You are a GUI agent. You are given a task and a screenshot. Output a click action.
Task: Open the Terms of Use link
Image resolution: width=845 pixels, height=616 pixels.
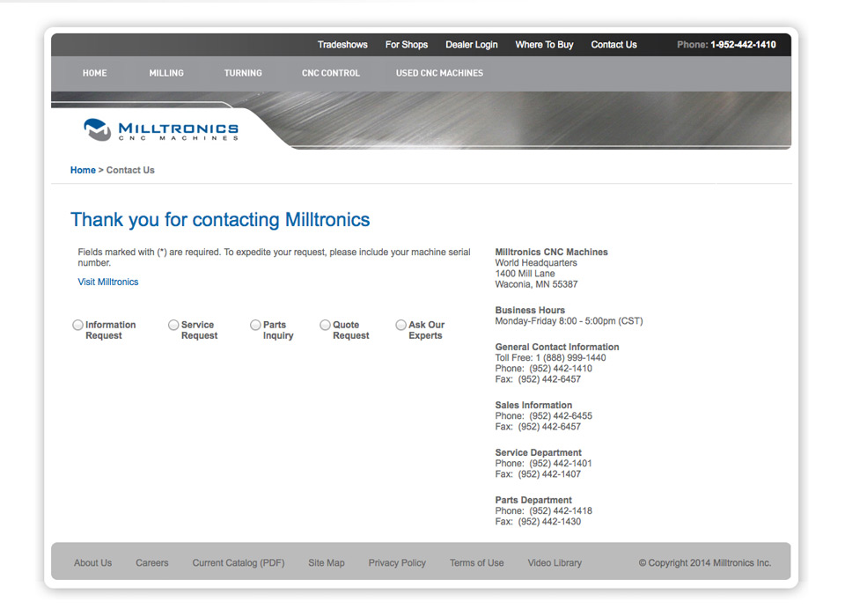tap(477, 562)
